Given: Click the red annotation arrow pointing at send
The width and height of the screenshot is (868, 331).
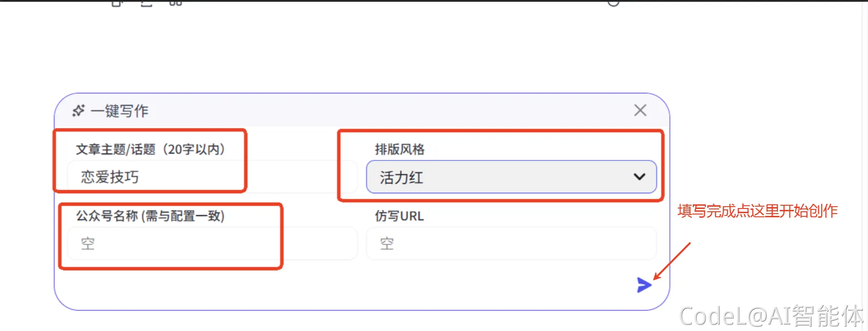Looking at the screenshot, I should point(672,261).
